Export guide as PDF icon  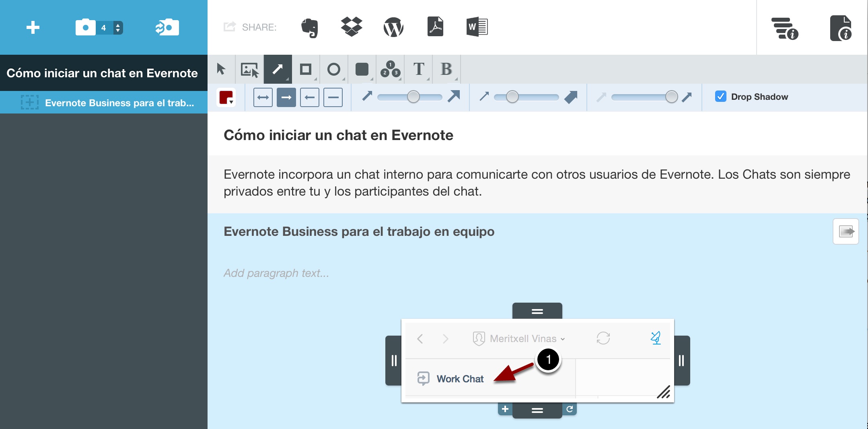tap(435, 27)
